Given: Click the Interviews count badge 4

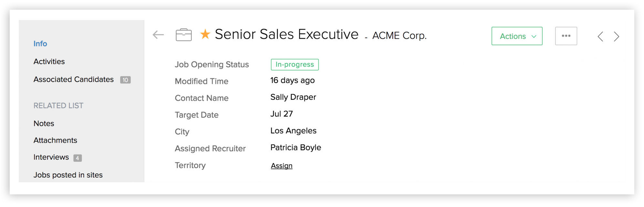Looking at the screenshot, I should click(78, 158).
